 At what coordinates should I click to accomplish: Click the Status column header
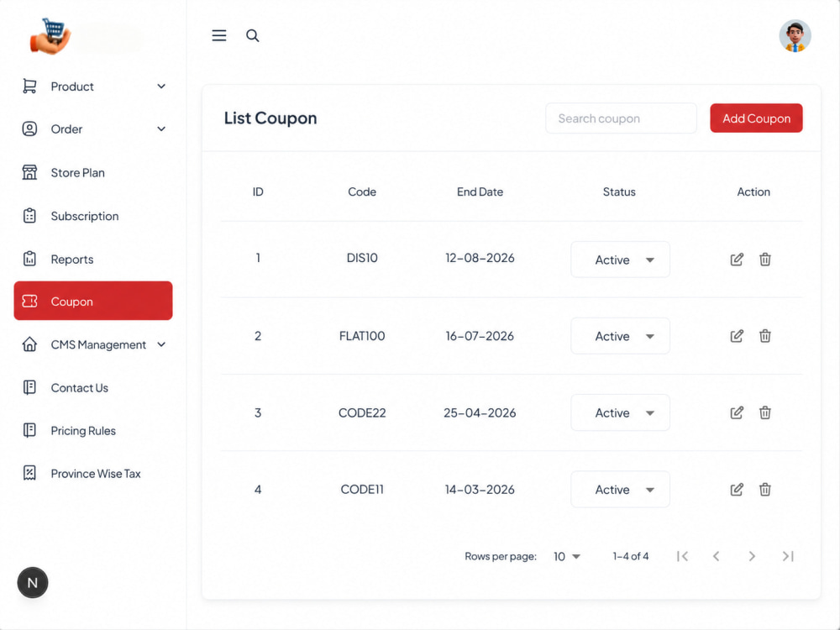(x=619, y=192)
